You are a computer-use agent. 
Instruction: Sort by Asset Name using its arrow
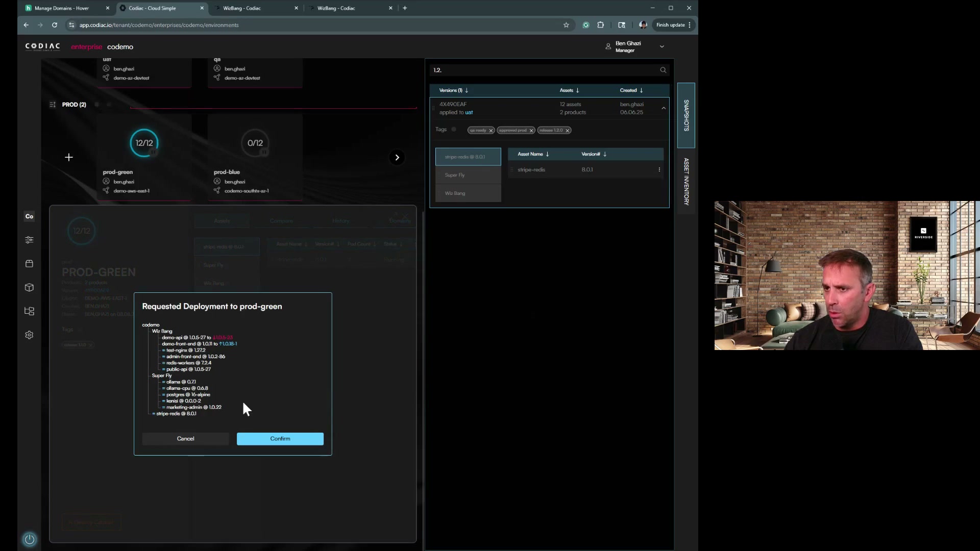pyautogui.click(x=548, y=154)
